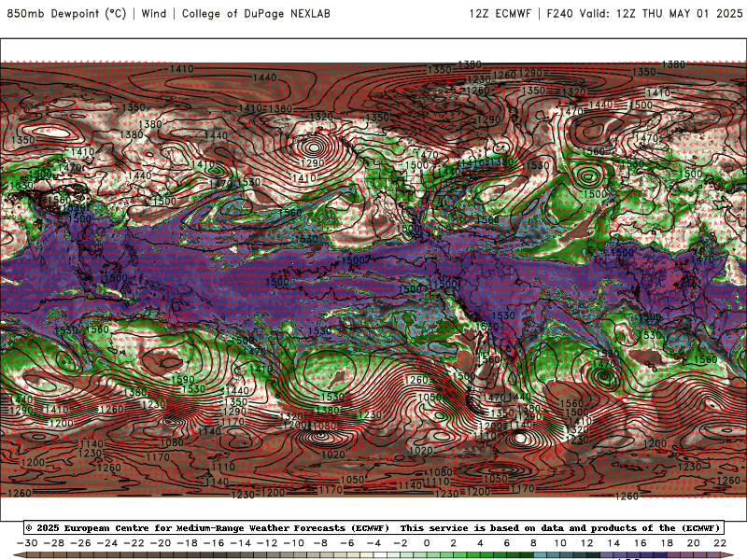Click the 2 value on the color scale
This screenshot has height=560, width=747.
454,543
